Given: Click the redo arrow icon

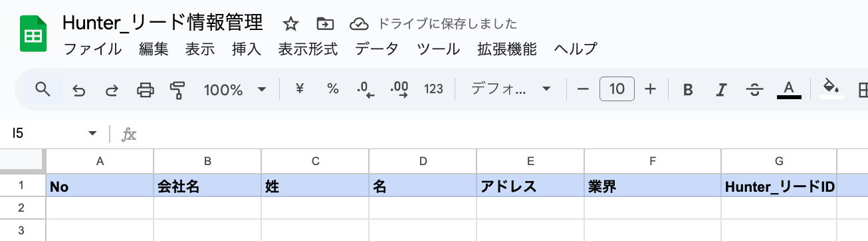Looking at the screenshot, I should (112, 89).
